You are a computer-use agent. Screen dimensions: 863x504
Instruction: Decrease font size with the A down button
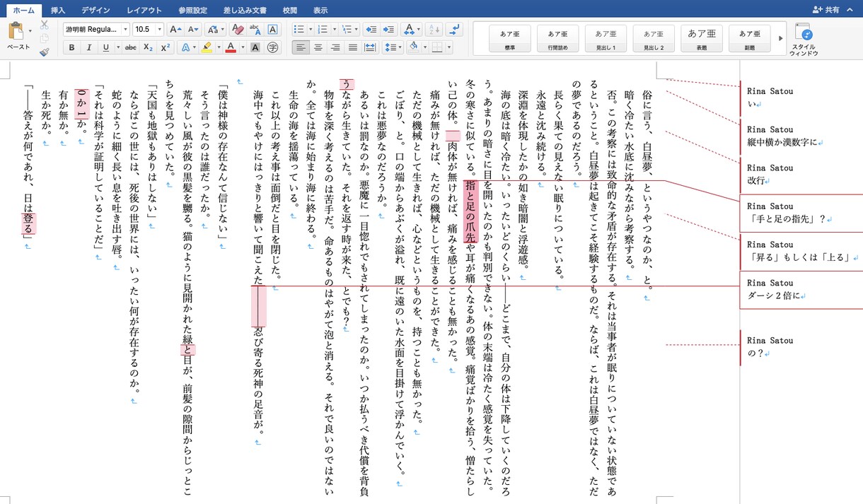(193, 29)
